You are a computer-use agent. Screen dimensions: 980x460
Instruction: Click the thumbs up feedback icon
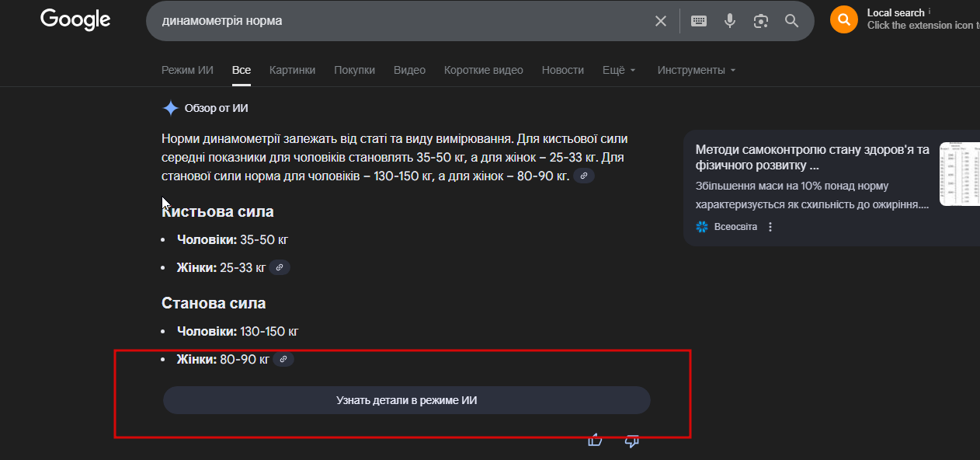click(x=596, y=441)
